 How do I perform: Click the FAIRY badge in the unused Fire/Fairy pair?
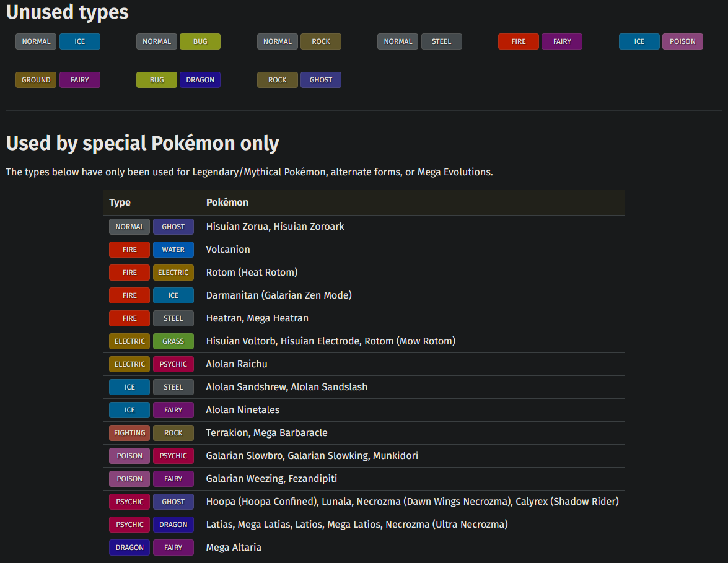(562, 41)
